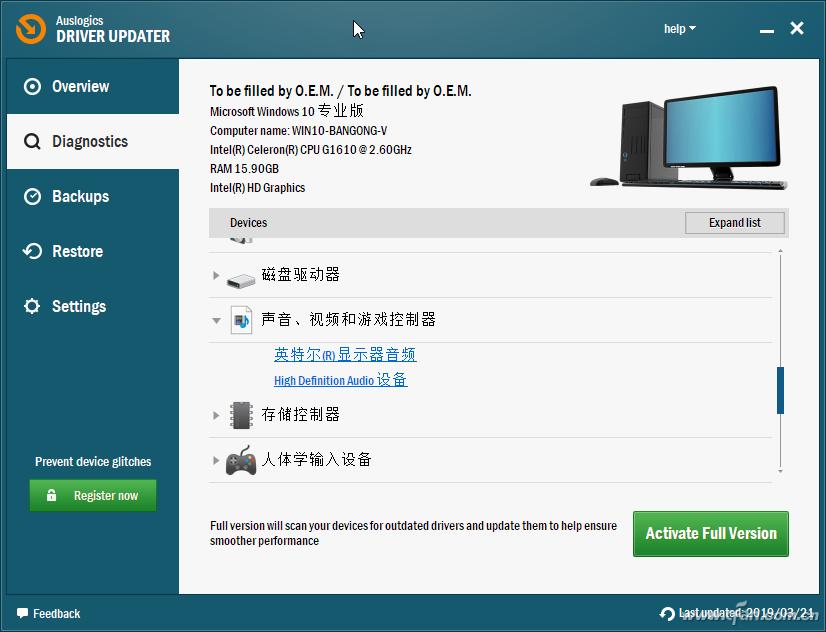The width and height of the screenshot is (826, 632).
Task: Open the help dropdown menu
Action: click(x=679, y=28)
